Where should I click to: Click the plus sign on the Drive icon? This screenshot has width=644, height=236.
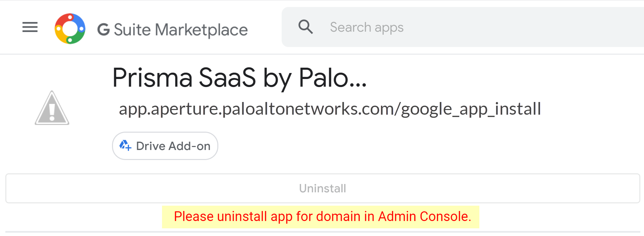pos(129,148)
